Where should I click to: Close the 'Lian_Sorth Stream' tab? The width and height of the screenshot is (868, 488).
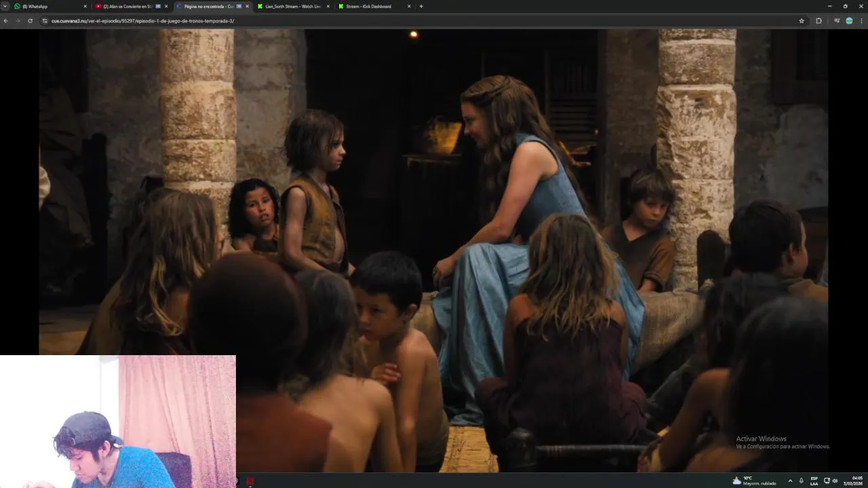328,6
